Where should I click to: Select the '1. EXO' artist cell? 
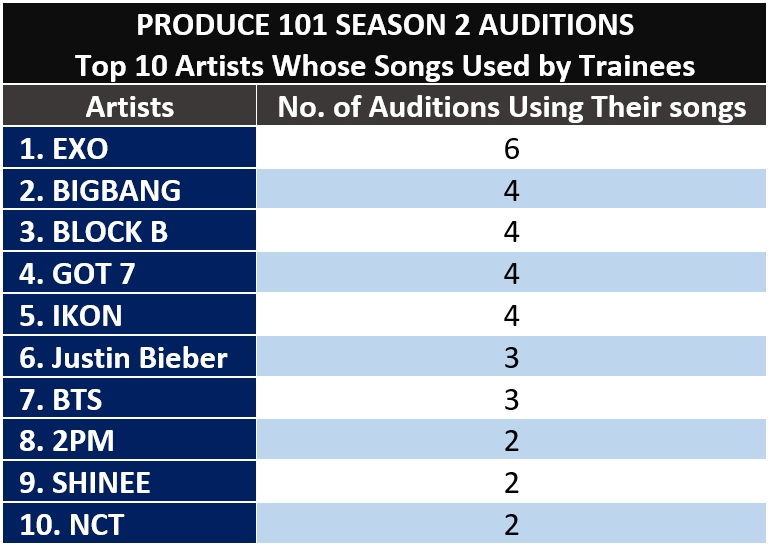tap(129, 148)
